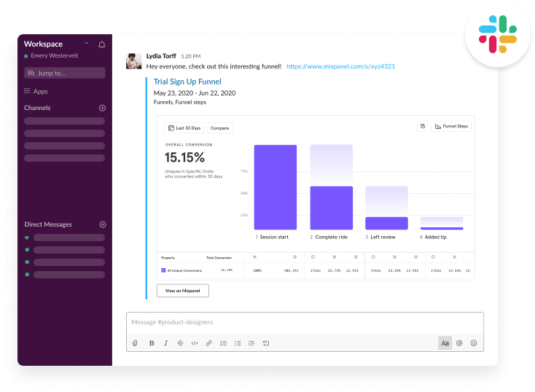The width and height of the screenshot is (535, 392).
Task: Start a new direct message with plus icon
Action: pyautogui.click(x=103, y=224)
